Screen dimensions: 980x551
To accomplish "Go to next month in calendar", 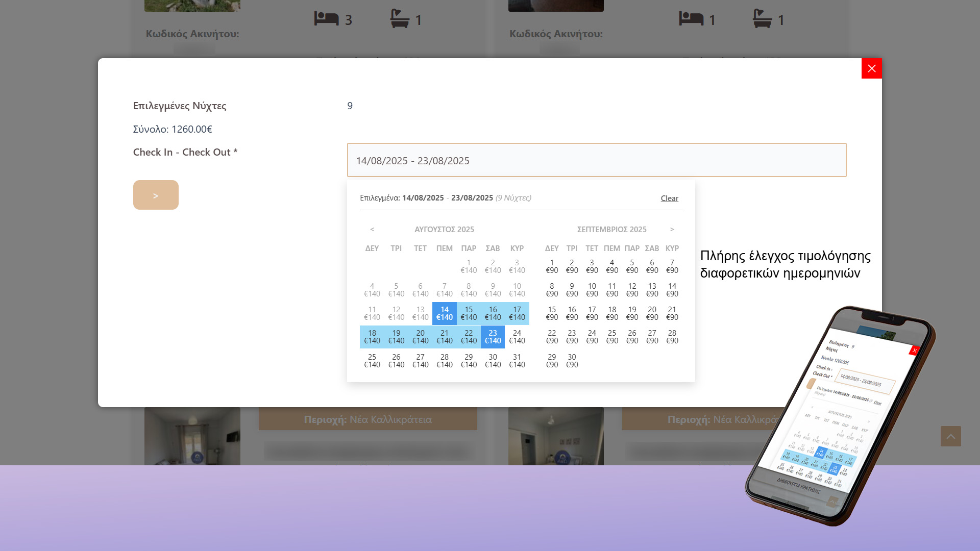I will [672, 229].
